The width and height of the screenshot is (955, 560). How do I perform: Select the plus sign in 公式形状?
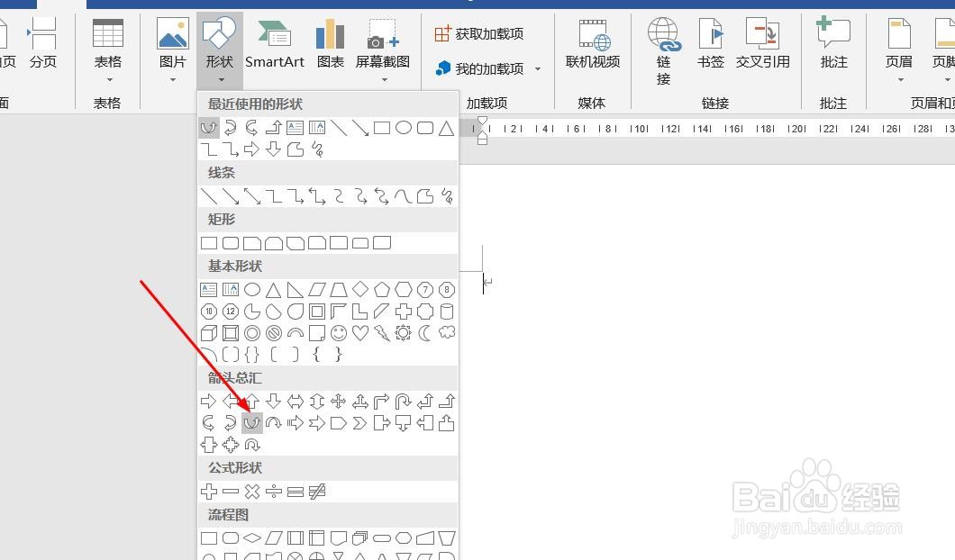[209, 492]
